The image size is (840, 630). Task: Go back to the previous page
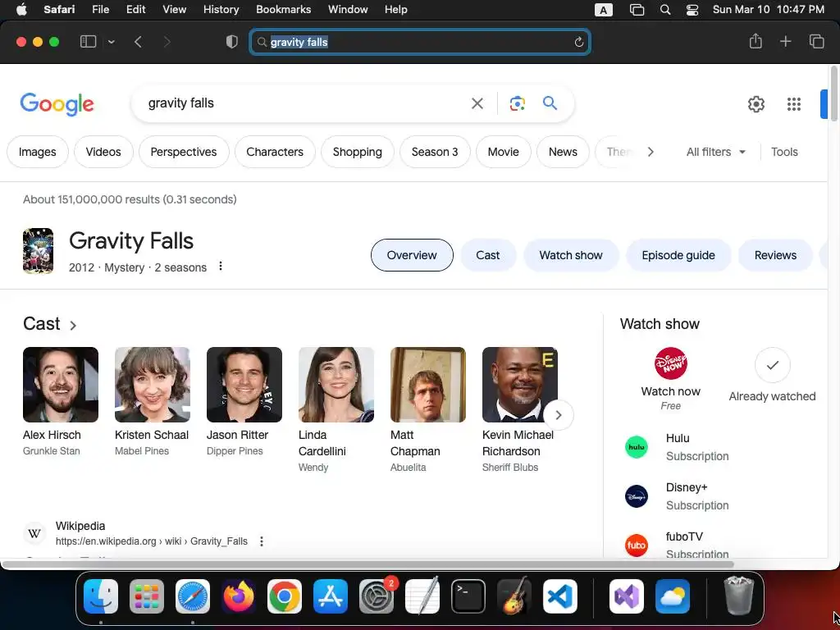point(138,42)
